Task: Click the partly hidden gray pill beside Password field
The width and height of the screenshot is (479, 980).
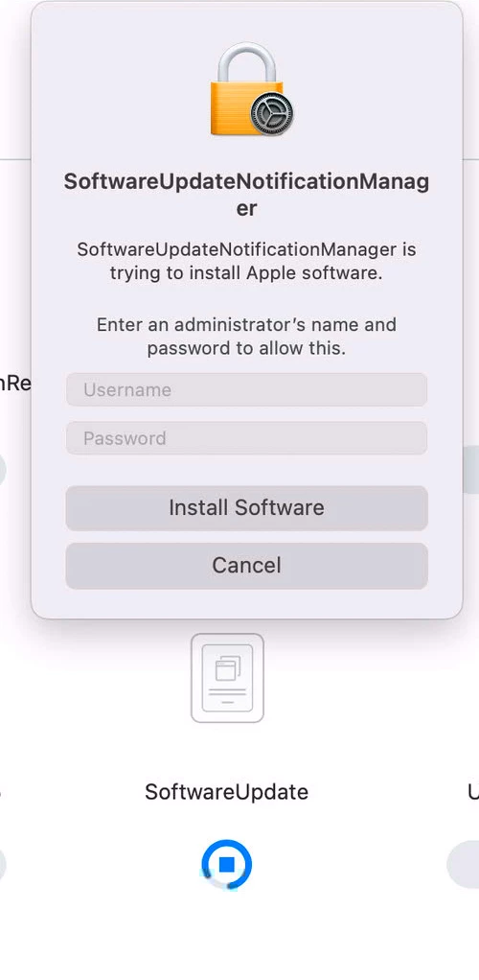Action: click(470, 470)
